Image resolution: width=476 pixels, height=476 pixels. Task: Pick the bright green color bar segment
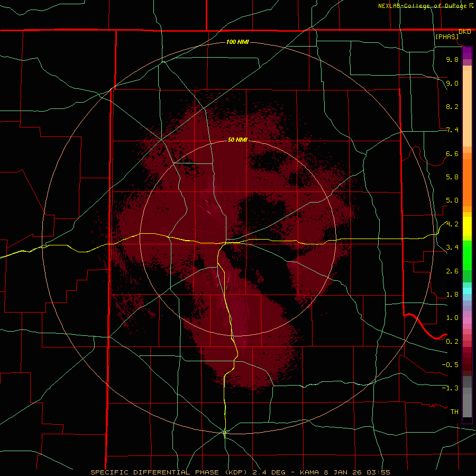[467, 255]
